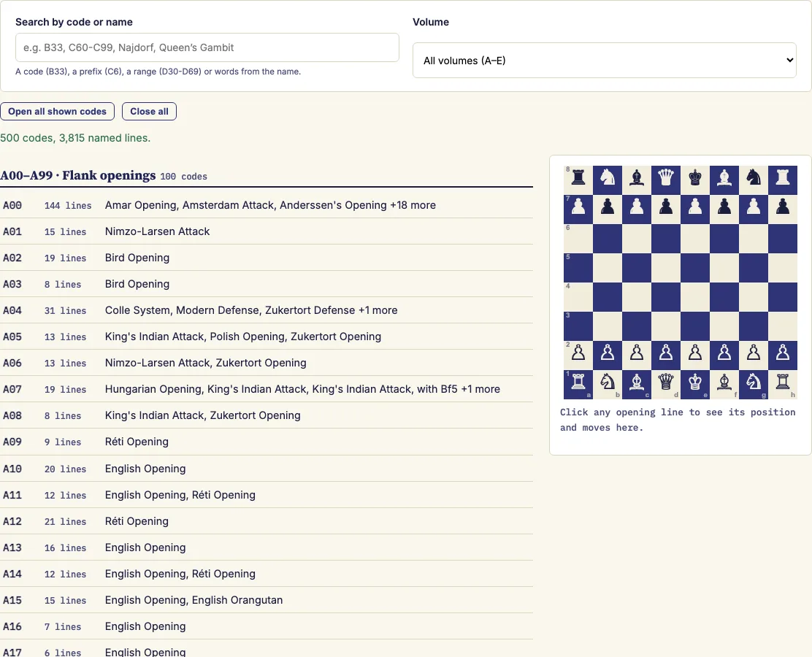Open the A13 English Opening row
The image size is (812, 657).
tap(267, 547)
